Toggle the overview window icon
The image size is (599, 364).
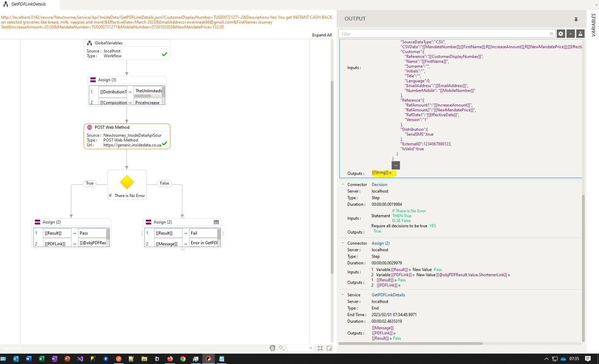click(x=329, y=348)
